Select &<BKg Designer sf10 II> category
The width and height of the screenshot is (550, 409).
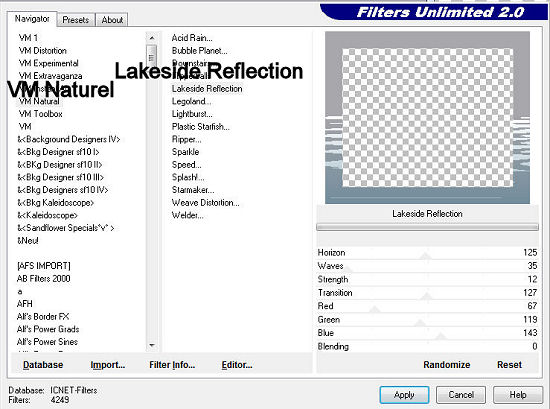[x=60, y=165]
